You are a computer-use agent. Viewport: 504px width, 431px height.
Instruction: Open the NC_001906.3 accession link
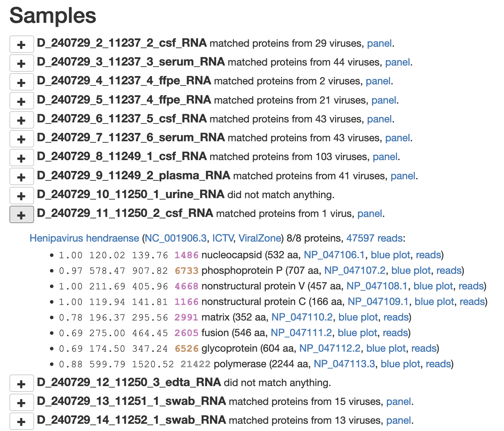click(x=176, y=238)
